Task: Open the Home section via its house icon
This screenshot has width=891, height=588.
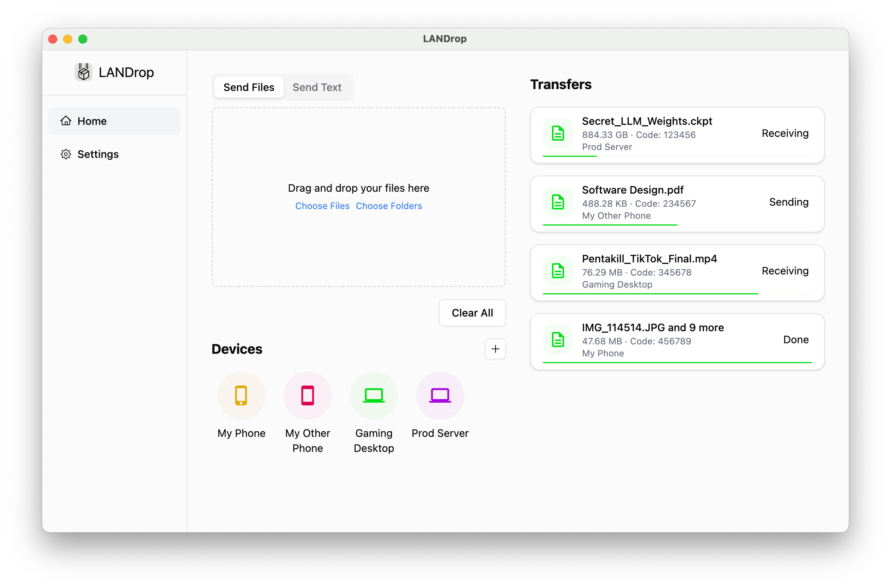Action: 66,121
